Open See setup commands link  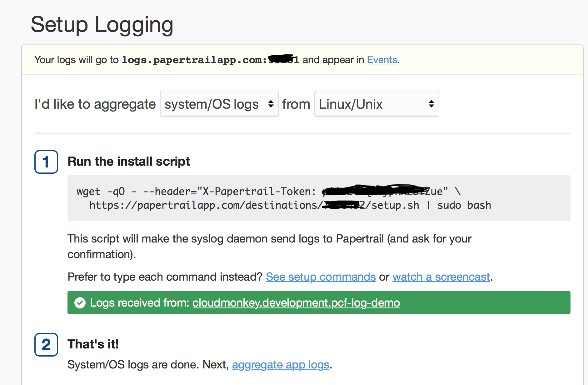321,277
